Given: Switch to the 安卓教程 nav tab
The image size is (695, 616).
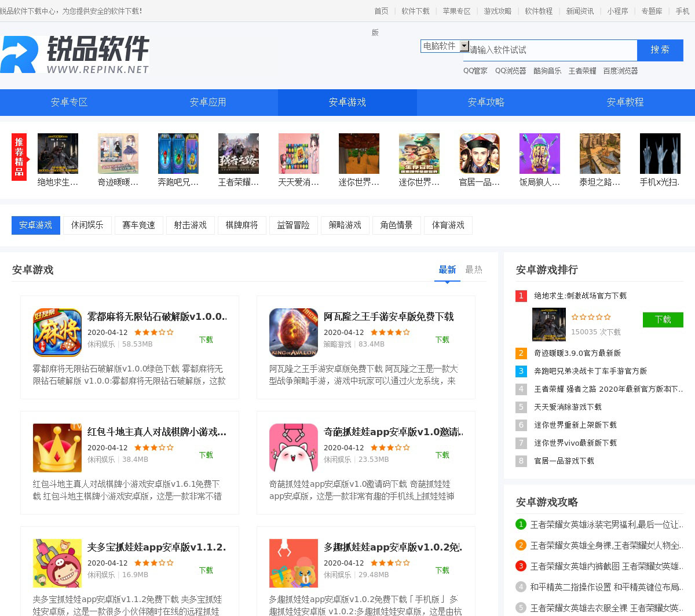Looking at the screenshot, I should [x=625, y=102].
